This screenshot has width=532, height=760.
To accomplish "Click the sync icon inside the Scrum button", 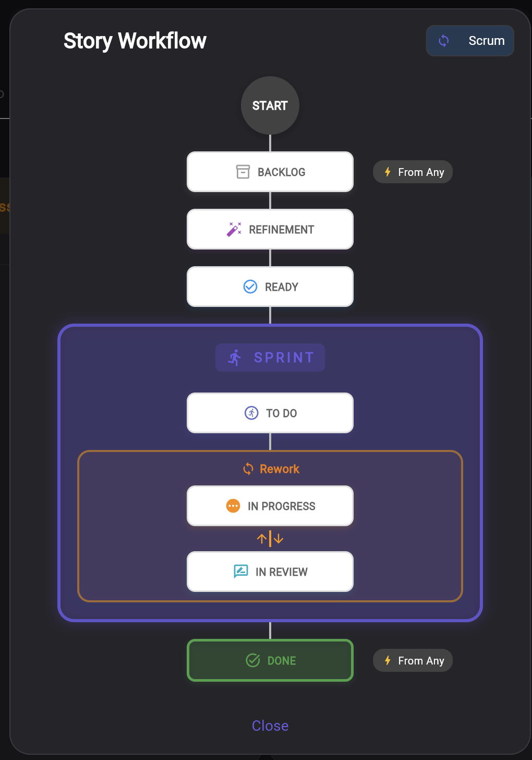I will [x=444, y=41].
